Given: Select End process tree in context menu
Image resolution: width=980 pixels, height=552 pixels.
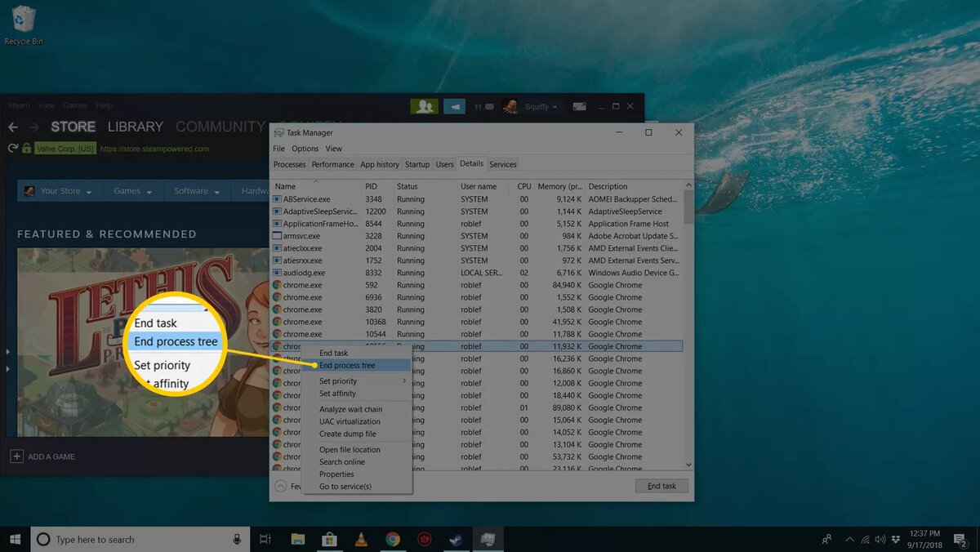Looking at the screenshot, I should 357,365.
